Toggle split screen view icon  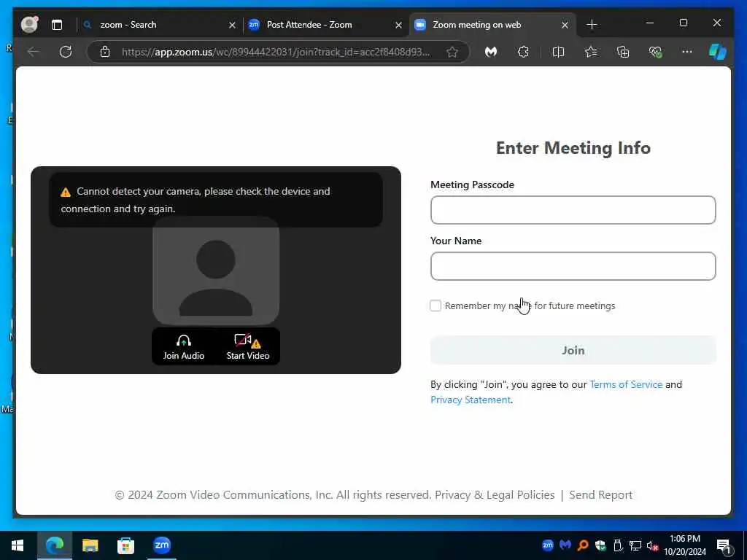558,52
